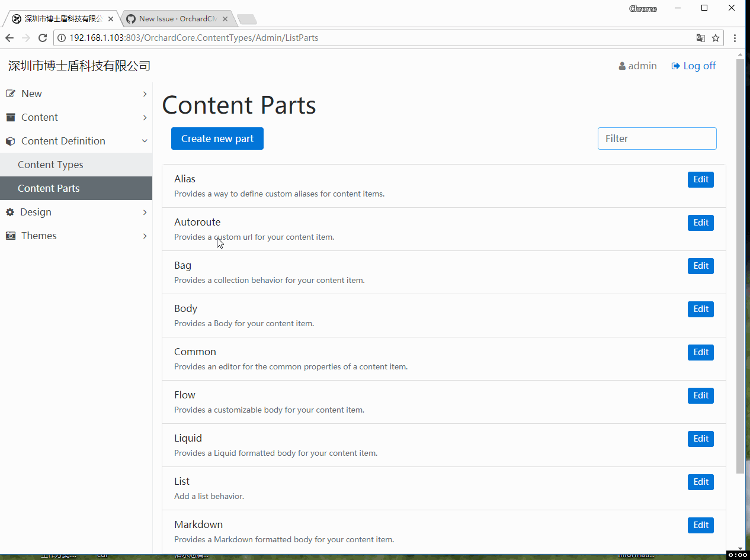
Task: Click the Alias part name
Action: pyautogui.click(x=185, y=179)
